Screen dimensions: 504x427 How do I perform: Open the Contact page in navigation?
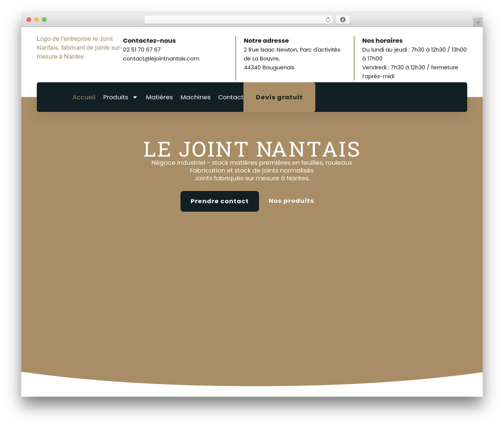point(231,97)
